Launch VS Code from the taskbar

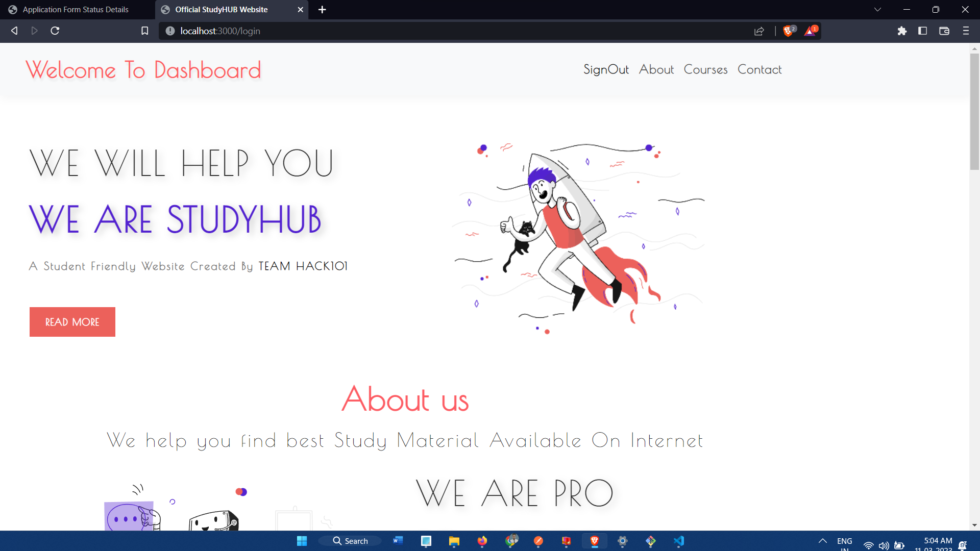click(x=679, y=541)
